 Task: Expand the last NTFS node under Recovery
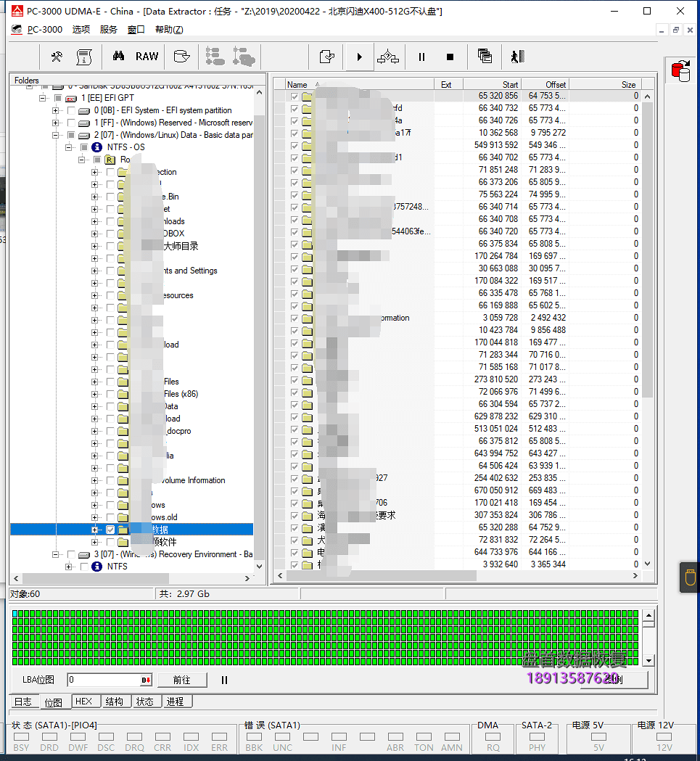pos(68,567)
